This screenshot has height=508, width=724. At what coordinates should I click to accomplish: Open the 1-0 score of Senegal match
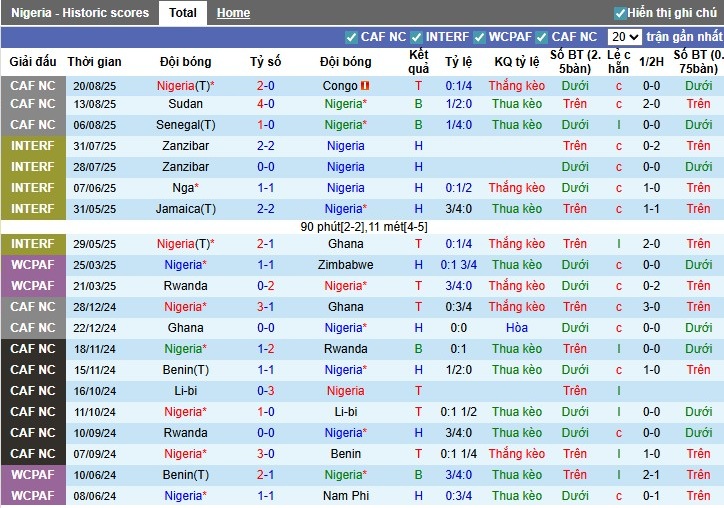click(265, 125)
